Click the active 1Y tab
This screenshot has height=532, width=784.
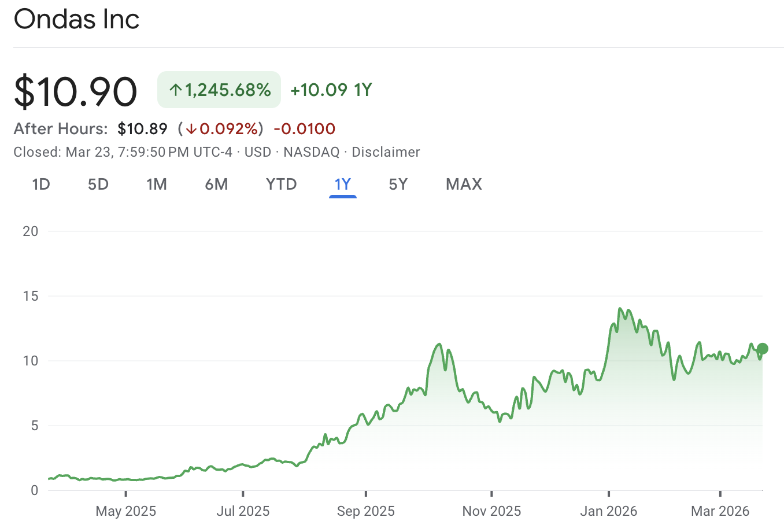pyautogui.click(x=343, y=184)
